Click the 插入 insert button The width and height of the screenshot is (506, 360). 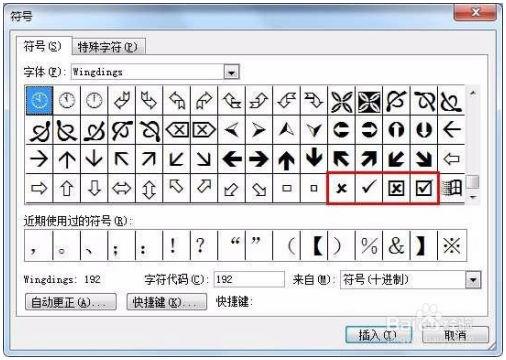click(x=378, y=335)
